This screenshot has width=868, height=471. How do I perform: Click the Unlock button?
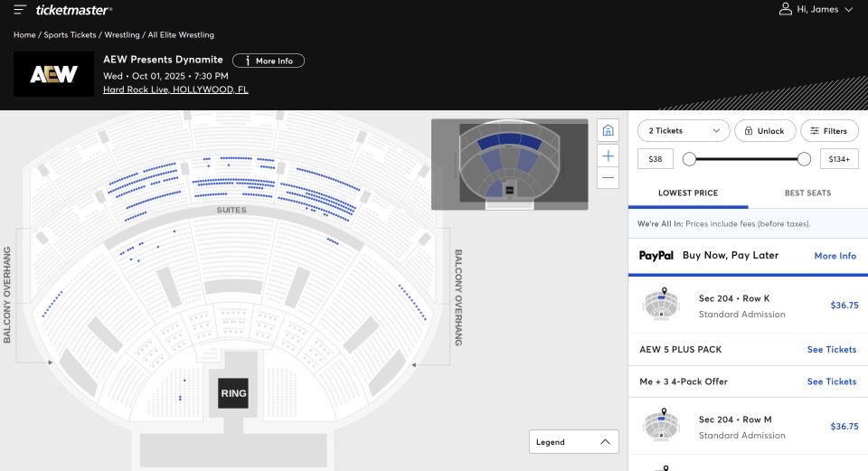765,131
